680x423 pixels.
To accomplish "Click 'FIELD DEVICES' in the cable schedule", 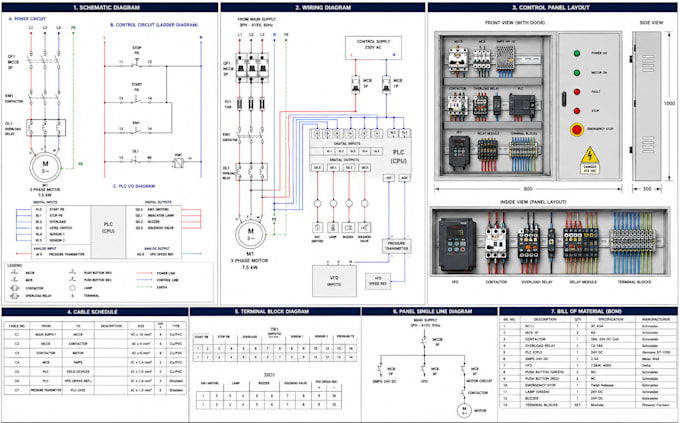I will point(78,372).
